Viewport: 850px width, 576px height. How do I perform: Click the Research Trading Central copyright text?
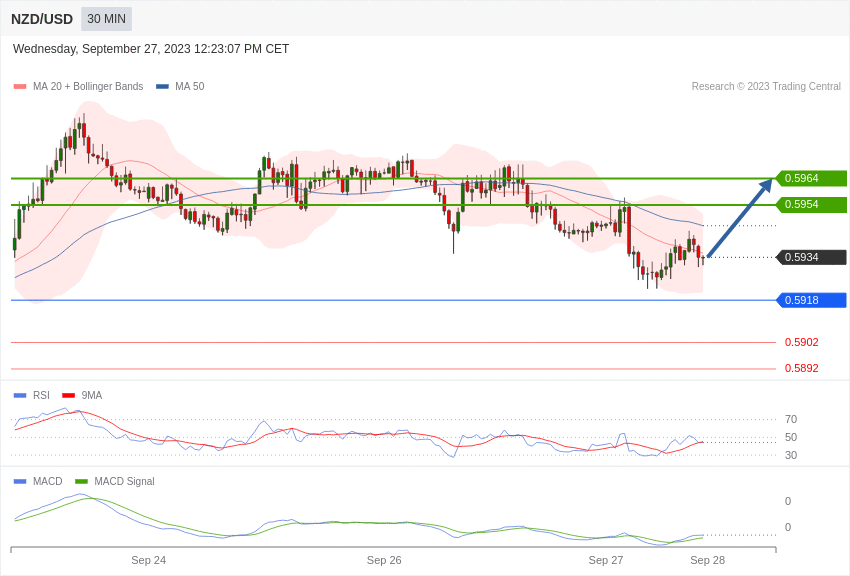click(x=766, y=87)
